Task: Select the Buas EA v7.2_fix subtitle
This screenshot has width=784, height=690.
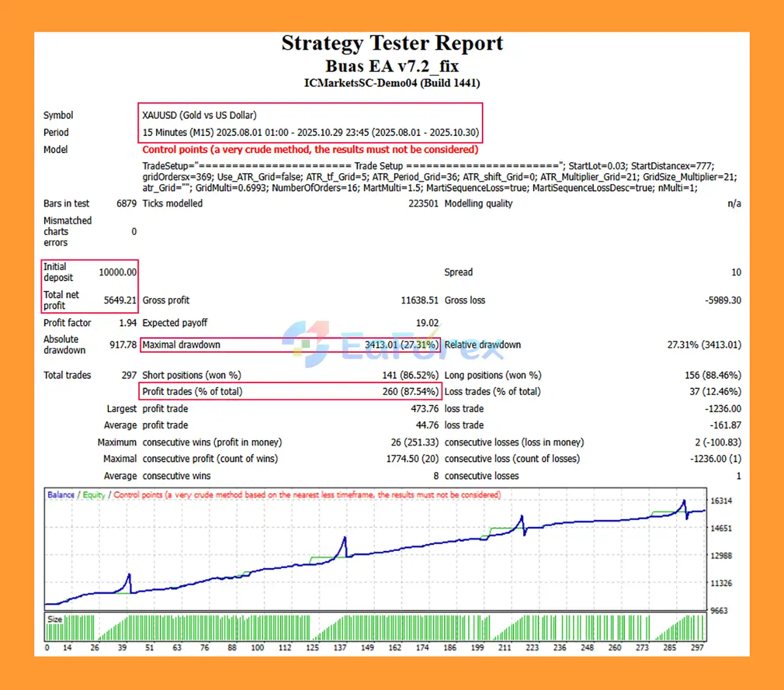Action: [x=392, y=66]
